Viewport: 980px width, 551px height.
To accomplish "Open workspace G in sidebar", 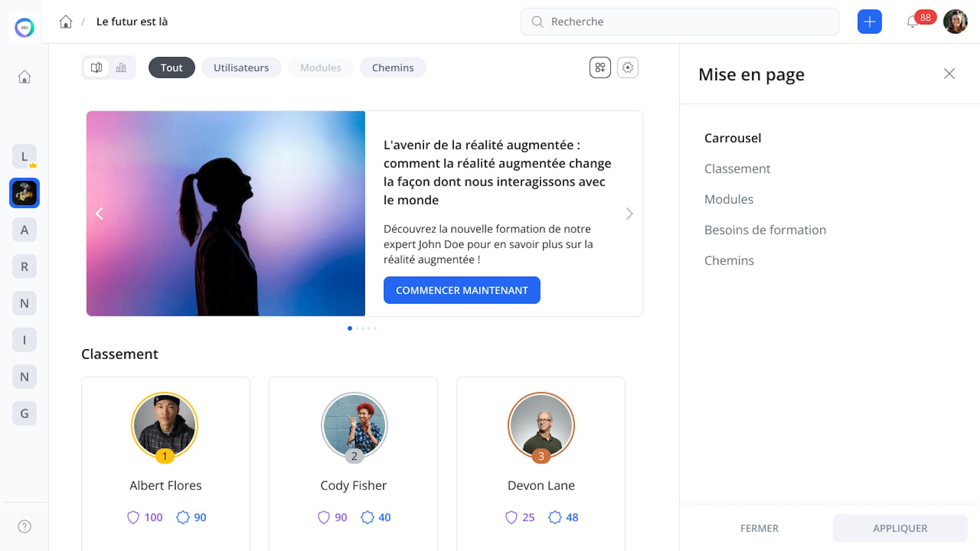I will coord(24,413).
